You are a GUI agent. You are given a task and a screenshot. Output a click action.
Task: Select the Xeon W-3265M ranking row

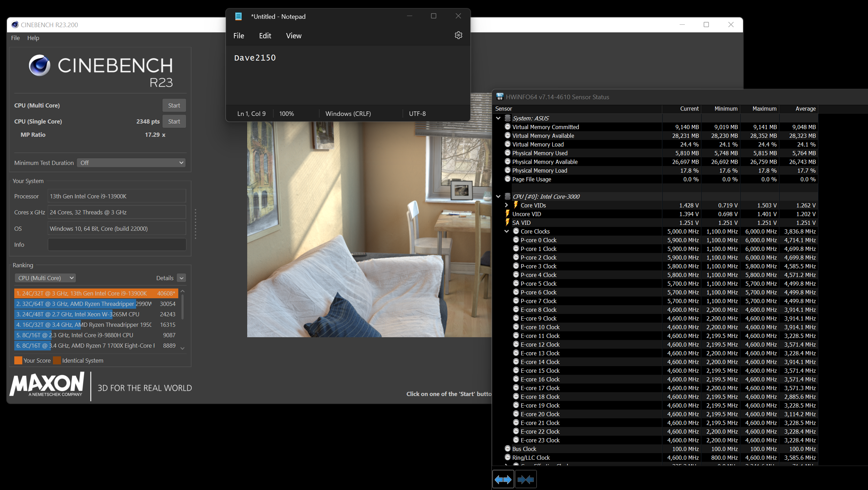[96, 314]
